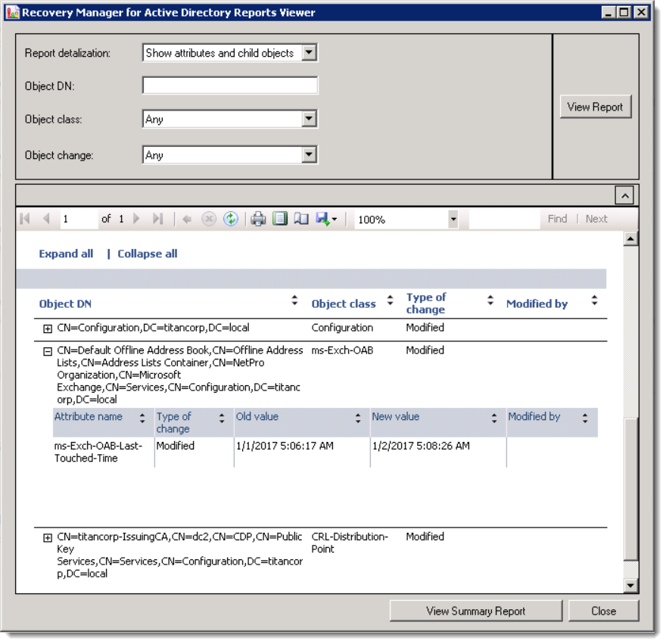Open the zoom 100% dropdown
666x644 pixels.
click(453, 219)
